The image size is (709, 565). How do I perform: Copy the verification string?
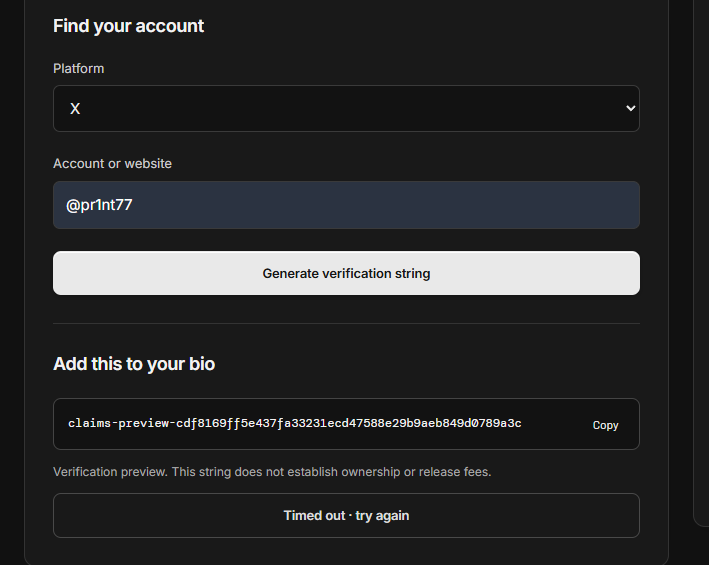pyautogui.click(x=605, y=425)
